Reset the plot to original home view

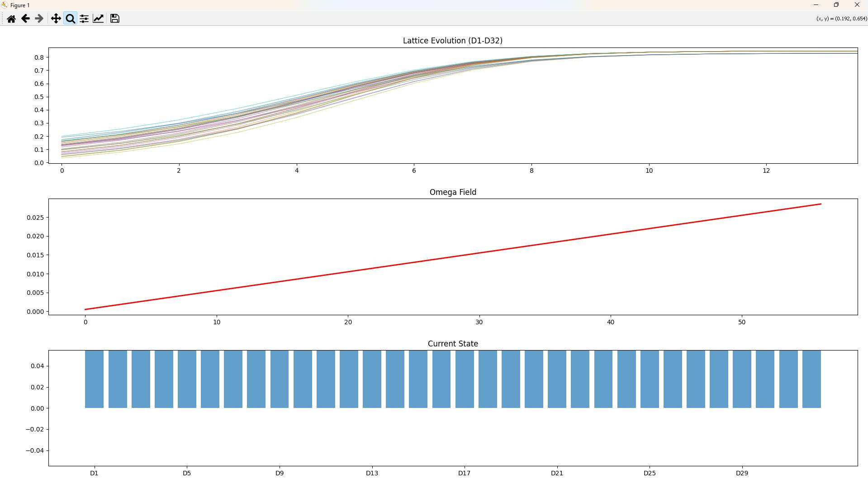[11, 19]
